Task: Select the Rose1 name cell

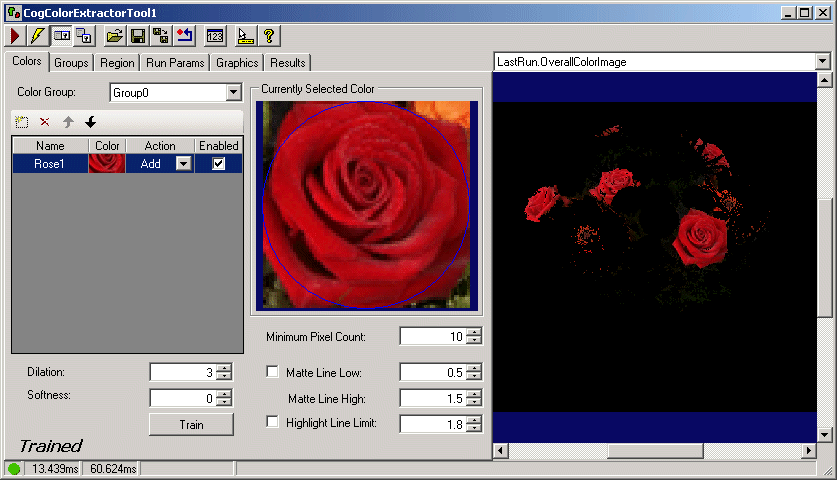Action: (50, 163)
